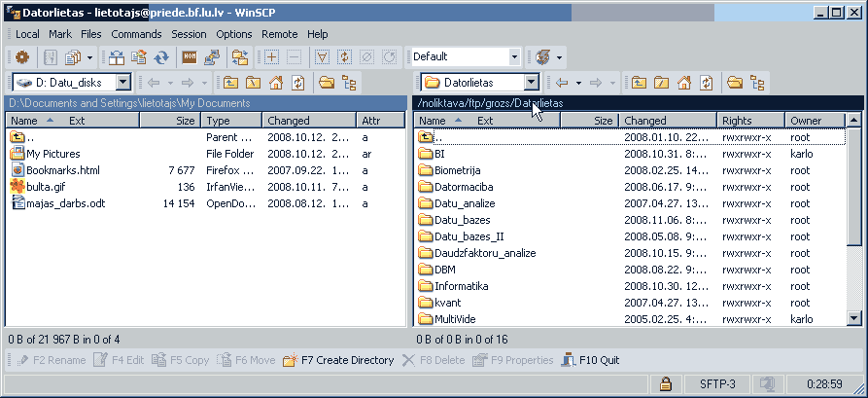The height and width of the screenshot is (398, 868).
Task: Open the Commands menu
Action: tap(136, 34)
